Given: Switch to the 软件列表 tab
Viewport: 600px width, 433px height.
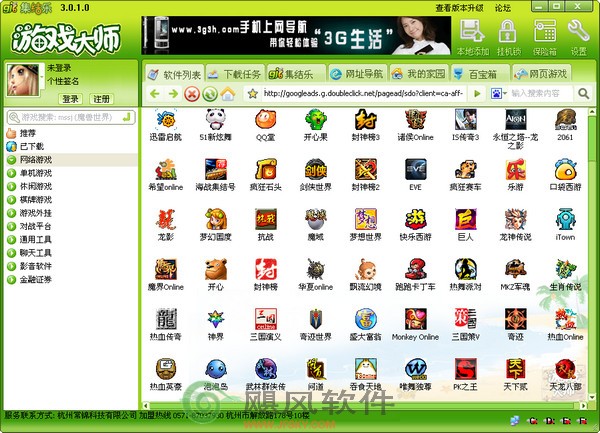Looking at the screenshot, I should click(175, 74).
